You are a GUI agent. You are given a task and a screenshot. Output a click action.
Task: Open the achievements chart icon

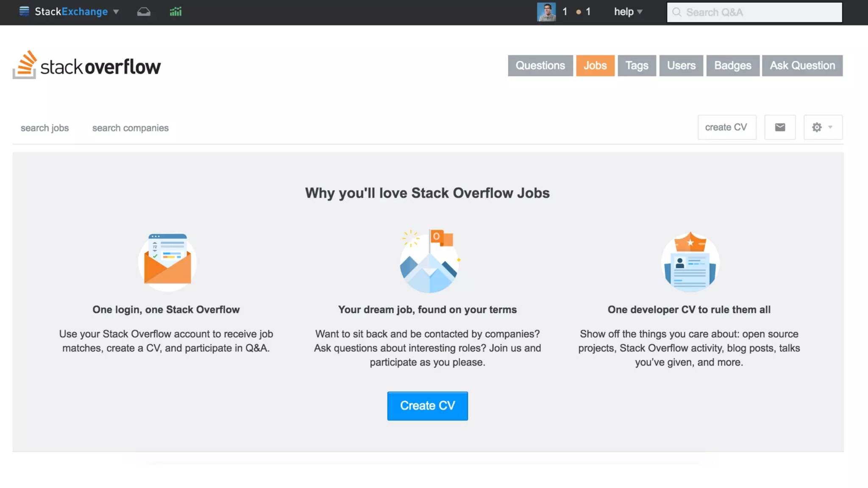click(175, 12)
